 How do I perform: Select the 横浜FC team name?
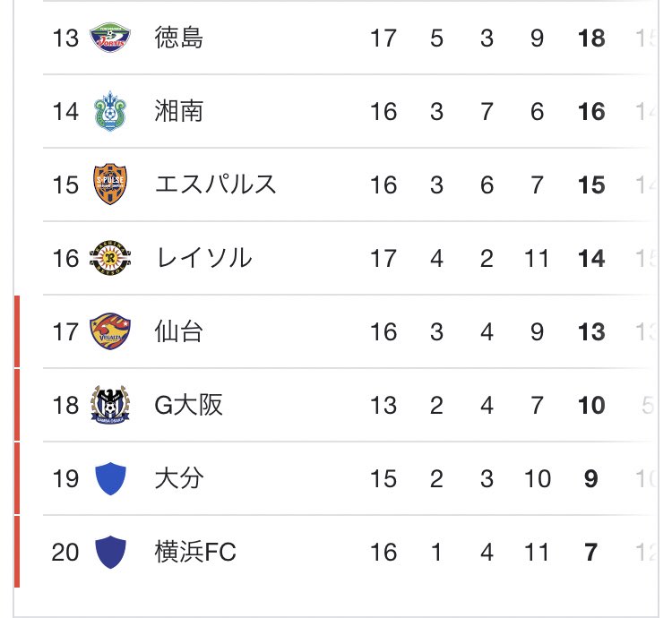coord(195,553)
